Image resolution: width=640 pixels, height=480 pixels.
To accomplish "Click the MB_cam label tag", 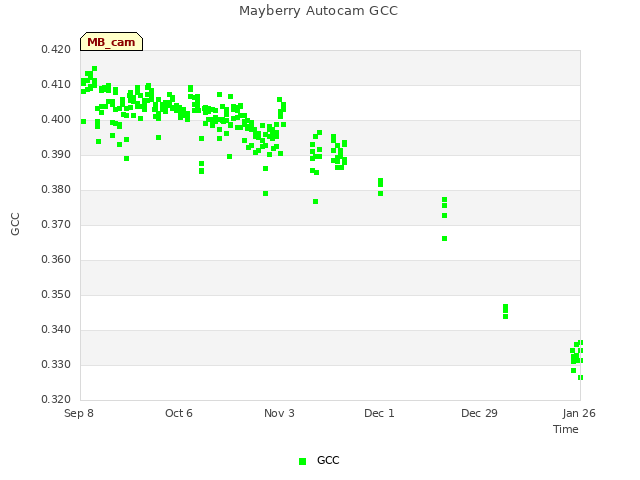I will point(111,42).
